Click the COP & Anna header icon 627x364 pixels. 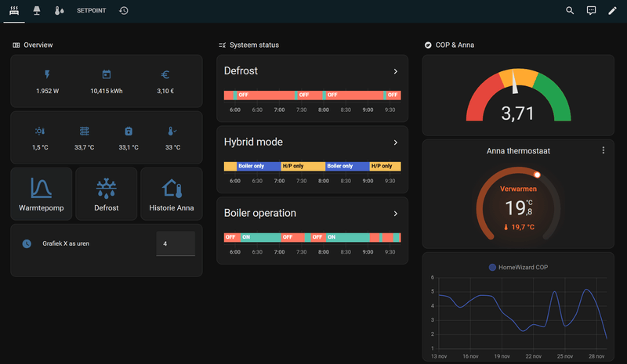(x=428, y=45)
